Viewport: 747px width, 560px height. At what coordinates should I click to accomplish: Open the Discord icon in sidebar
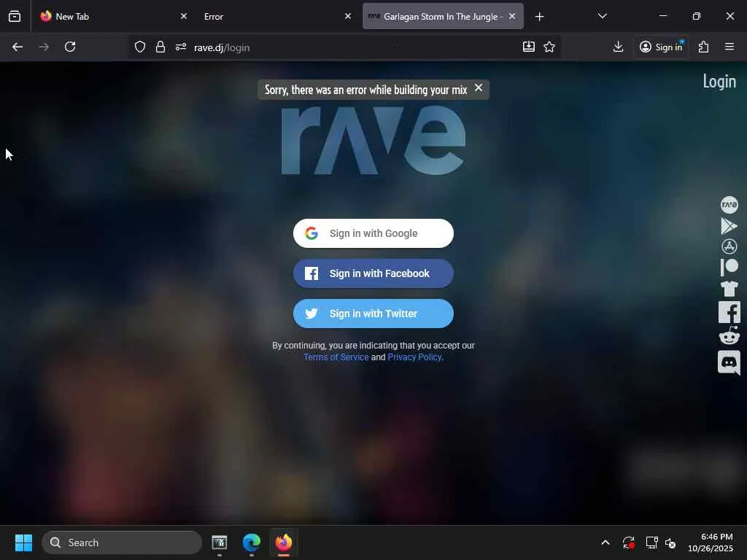coord(729,362)
